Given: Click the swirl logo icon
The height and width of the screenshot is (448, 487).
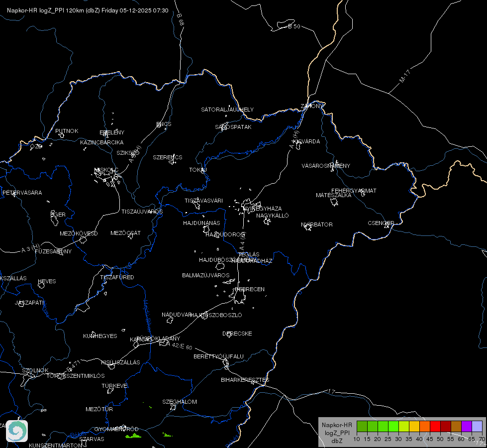Looking at the screenshot, I should (x=17, y=431).
